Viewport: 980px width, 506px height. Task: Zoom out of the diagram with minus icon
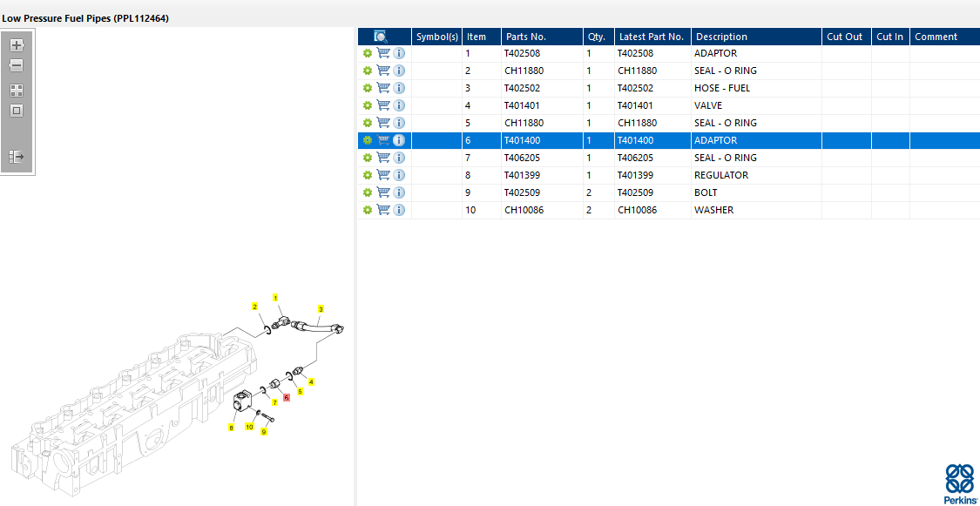(17, 65)
